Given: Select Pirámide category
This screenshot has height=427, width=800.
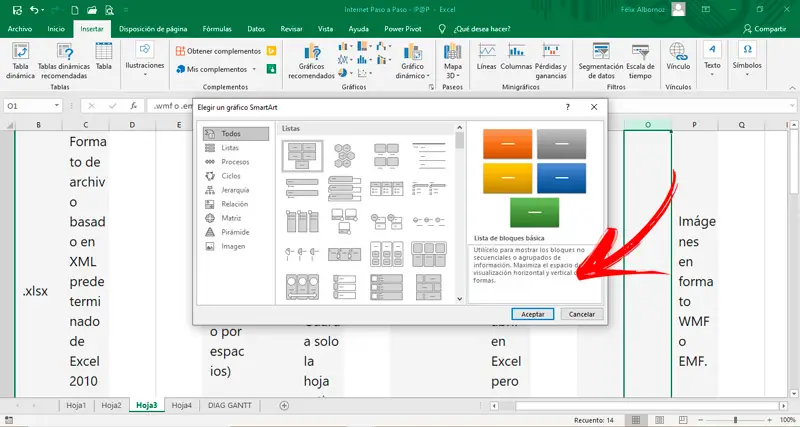Looking at the screenshot, I should pos(236,232).
